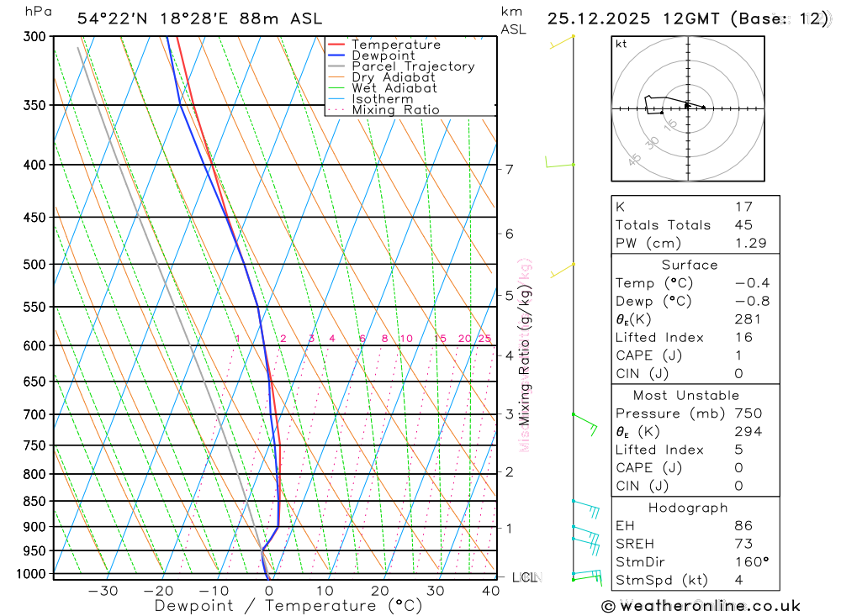Click the Wet Adiabat legend label
The height and width of the screenshot is (616, 841).
click(x=394, y=88)
